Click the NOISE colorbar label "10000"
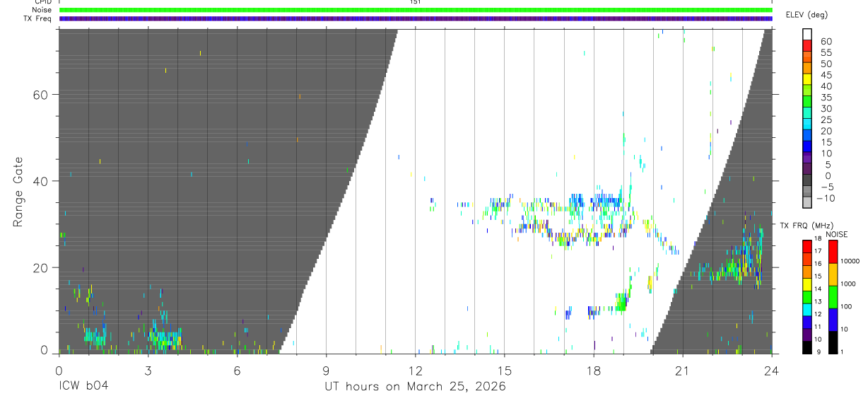Image resolution: width=868 pixels, height=401 pixels. [x=851, y=261]
